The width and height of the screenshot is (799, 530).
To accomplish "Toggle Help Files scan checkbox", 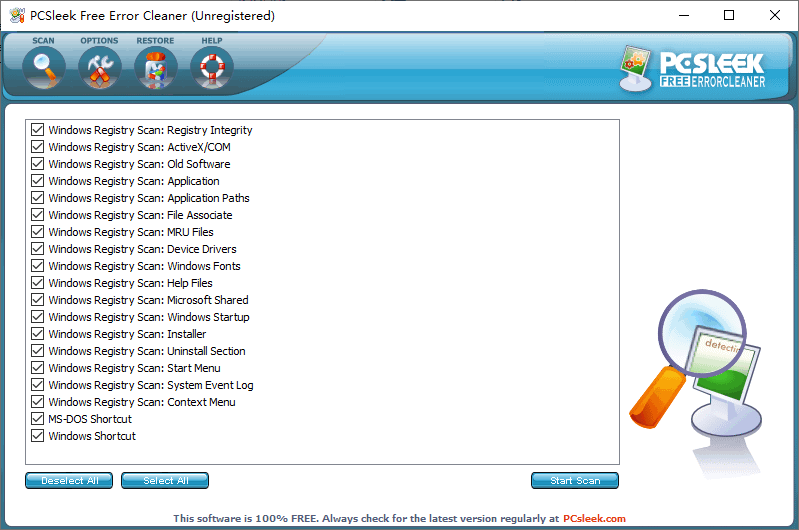I will coord(37,282).
